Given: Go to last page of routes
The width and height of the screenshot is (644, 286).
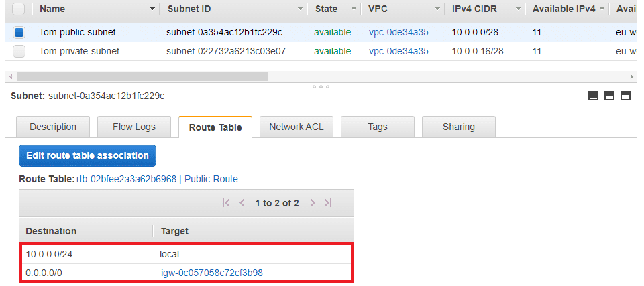Looking at the screenshot, I should click(328, 203).
